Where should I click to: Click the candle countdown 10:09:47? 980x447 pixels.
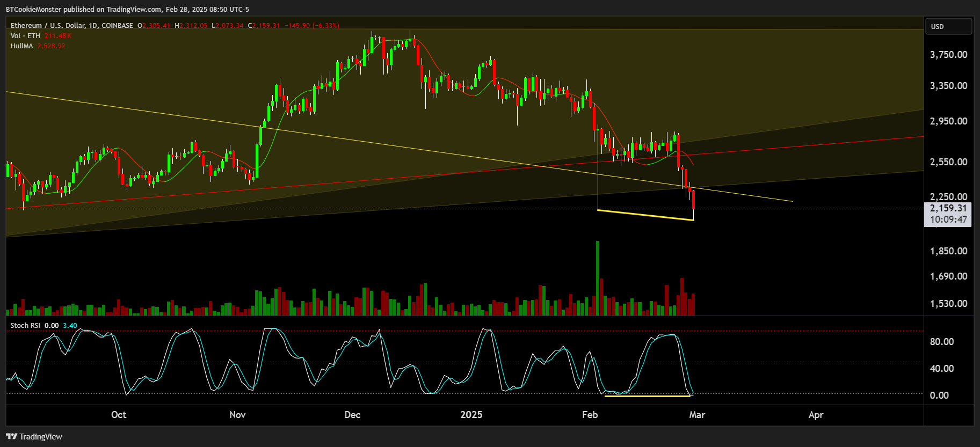[x=948, y=219]
